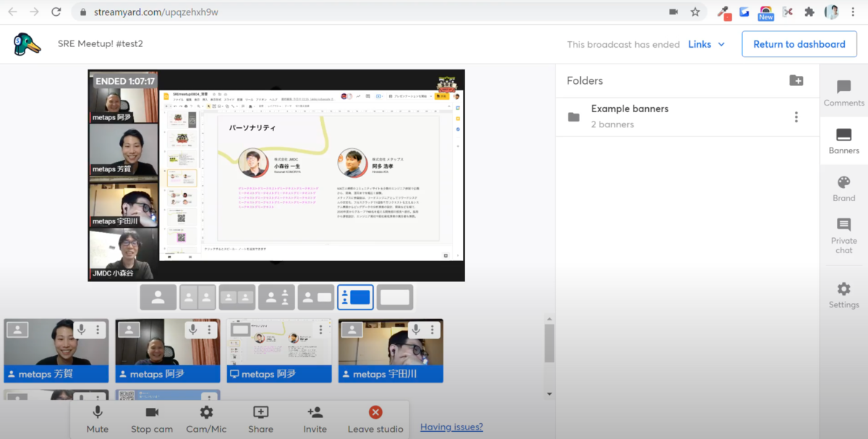Open options menu for metaps 阿多 screen share
868x439 pixels.
320,330
